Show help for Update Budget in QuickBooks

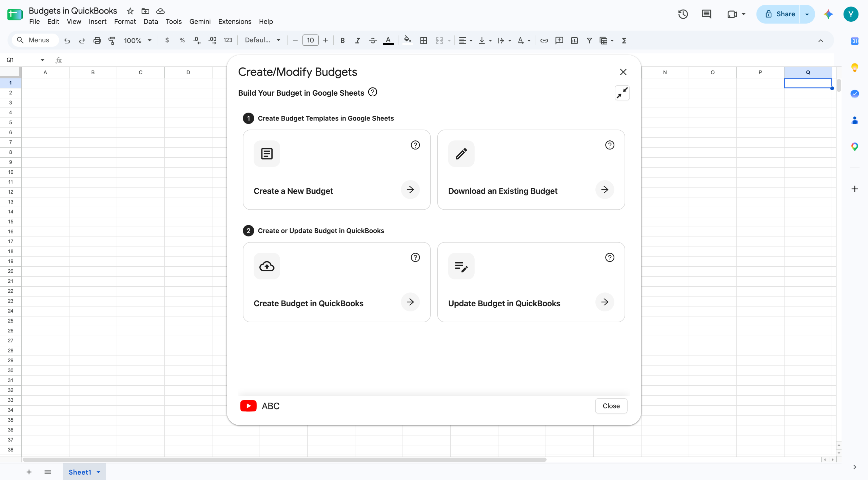610,257
